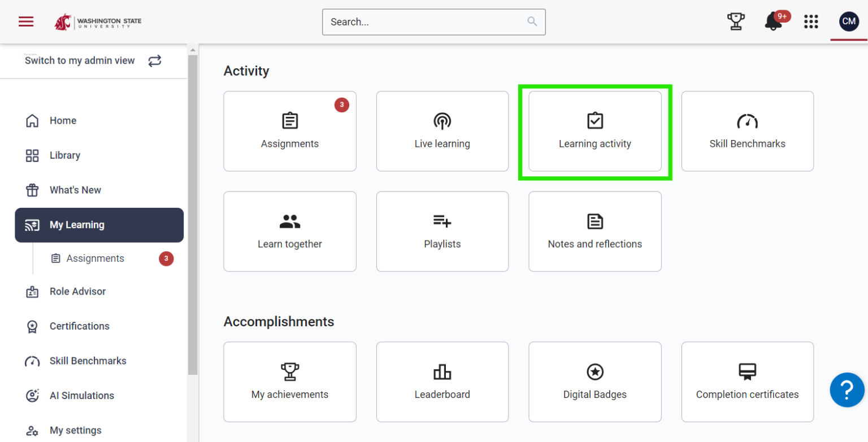Go to Library in the sidebar
Viewport: 868px width, 442px height.
click(x=64, y=155)
